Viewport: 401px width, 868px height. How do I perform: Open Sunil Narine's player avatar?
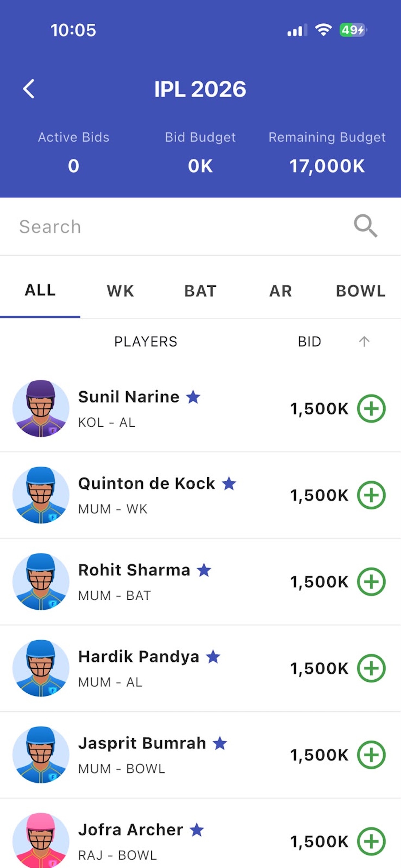coord(41,408)
